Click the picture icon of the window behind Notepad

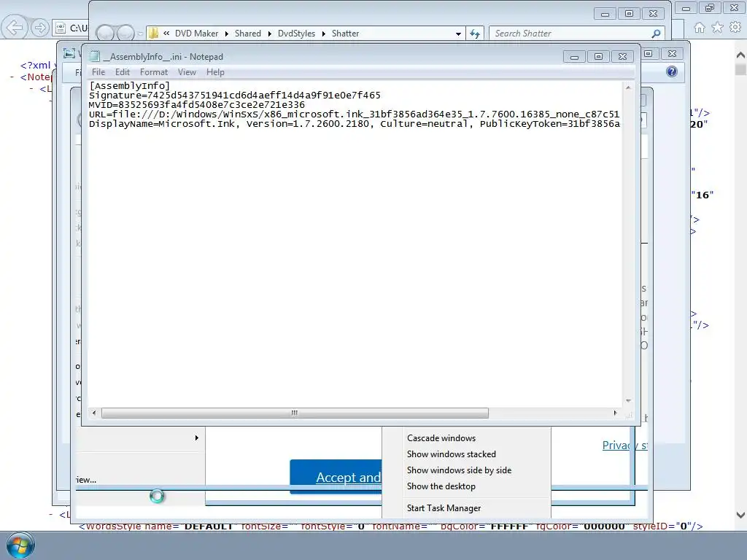(x=69, y=53)
